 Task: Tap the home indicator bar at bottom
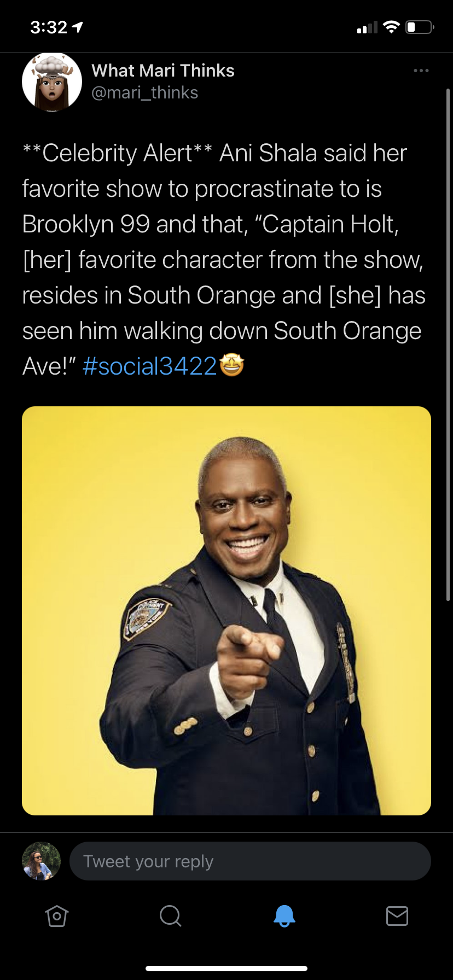(x=226, y=968)
